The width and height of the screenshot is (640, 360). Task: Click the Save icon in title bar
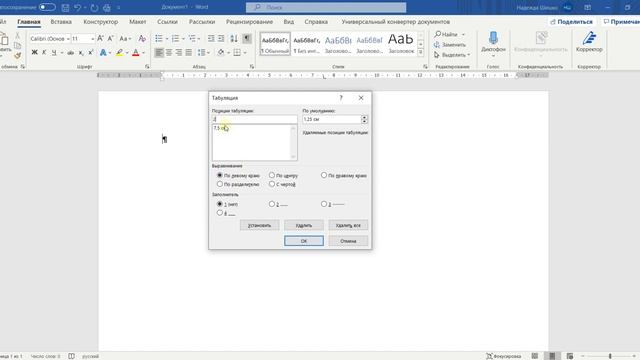pyautogui.click(x=65, y=7)
